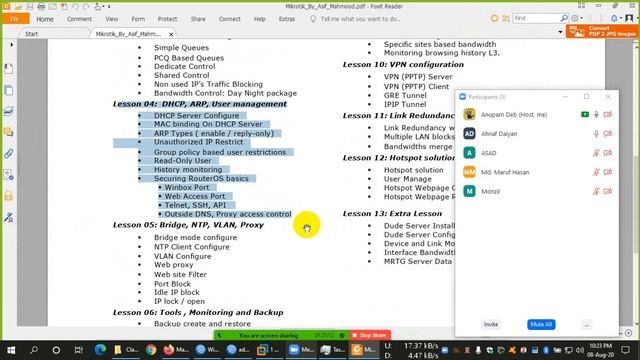Open the Share ribbon tab
Image resolution: width=640 pixels, height=360 pixels.
click(x=198, y=19)
